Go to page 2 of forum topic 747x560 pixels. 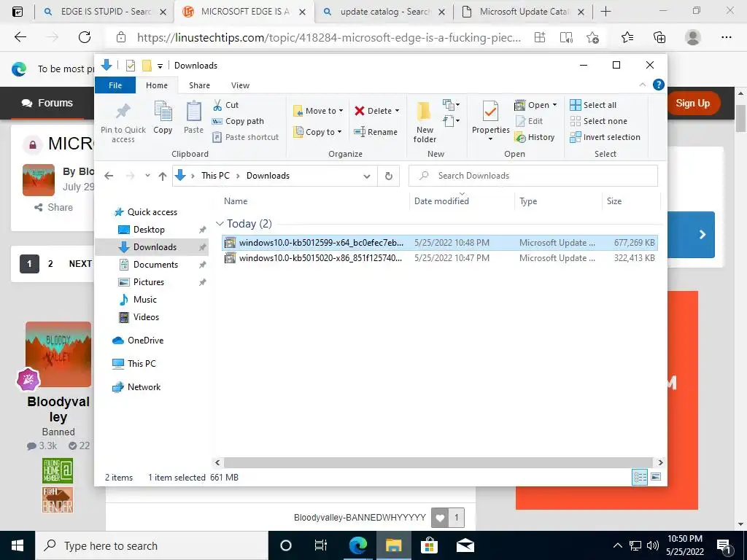pyautogui.click(x=50, y=263)
